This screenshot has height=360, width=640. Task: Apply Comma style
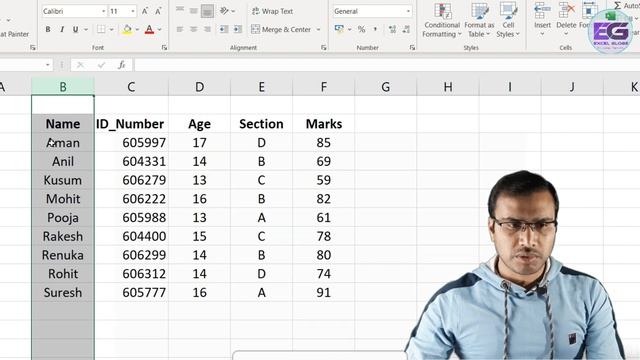tap(375, 29)
